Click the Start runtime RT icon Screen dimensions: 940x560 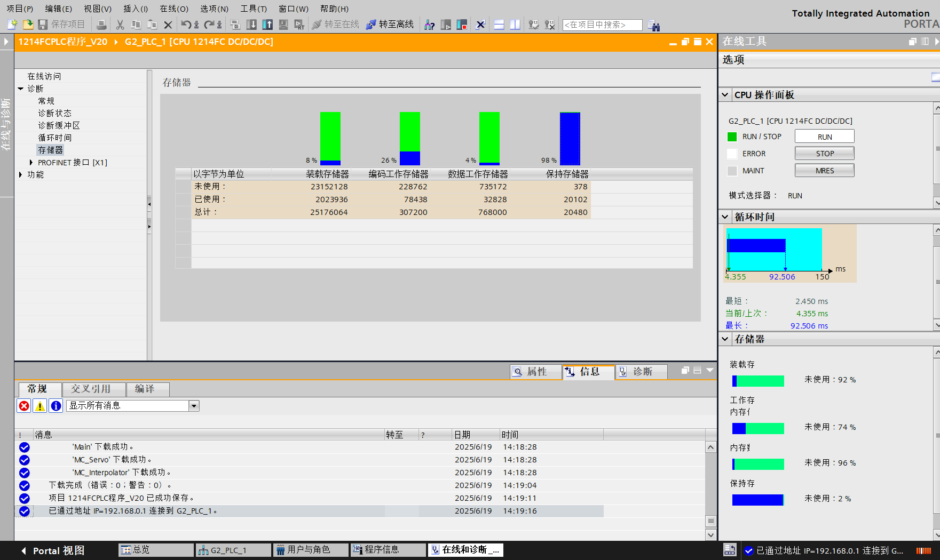coord(299,25)
